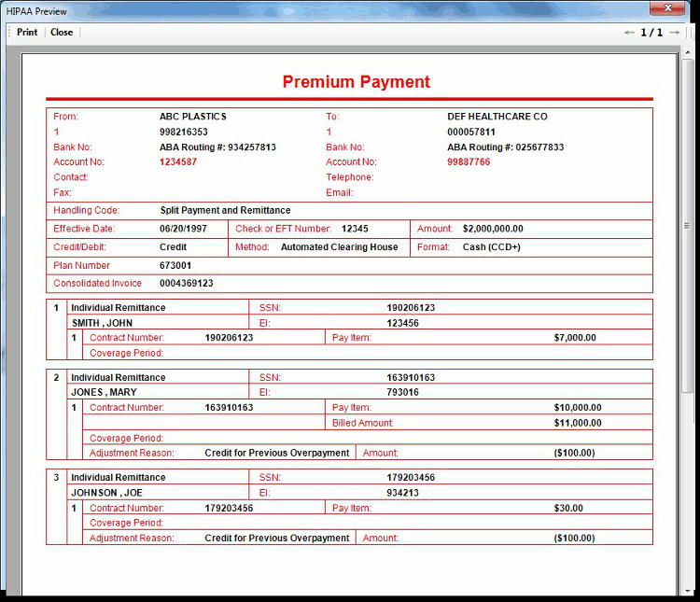Image resolution: width=700 pixels, height=602 pixels.
Task: Click Close in the preview toolbar
Action: [62, 32]
